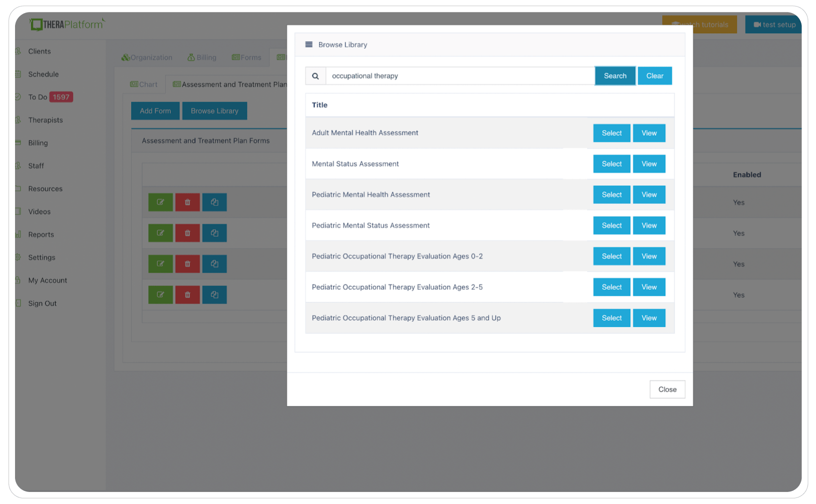
Task: Close the Browse Library dialog
Action: point(667,390)
